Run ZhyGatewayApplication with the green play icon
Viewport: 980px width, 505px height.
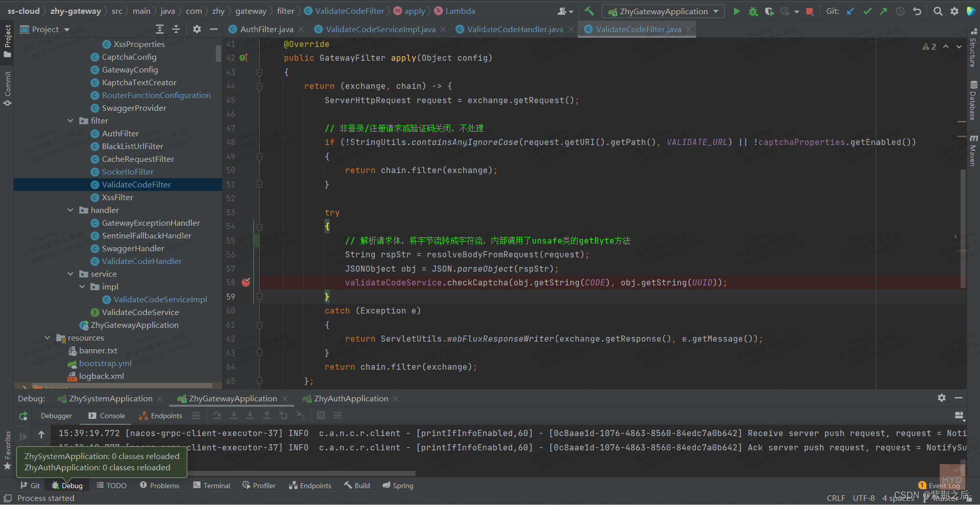click(737, 11)
